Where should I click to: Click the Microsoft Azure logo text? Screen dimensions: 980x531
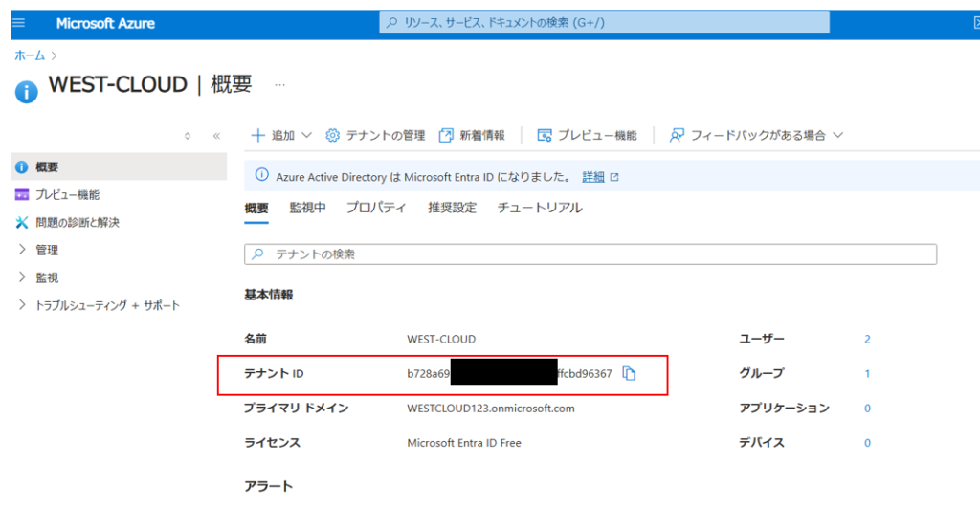point(105,24)
